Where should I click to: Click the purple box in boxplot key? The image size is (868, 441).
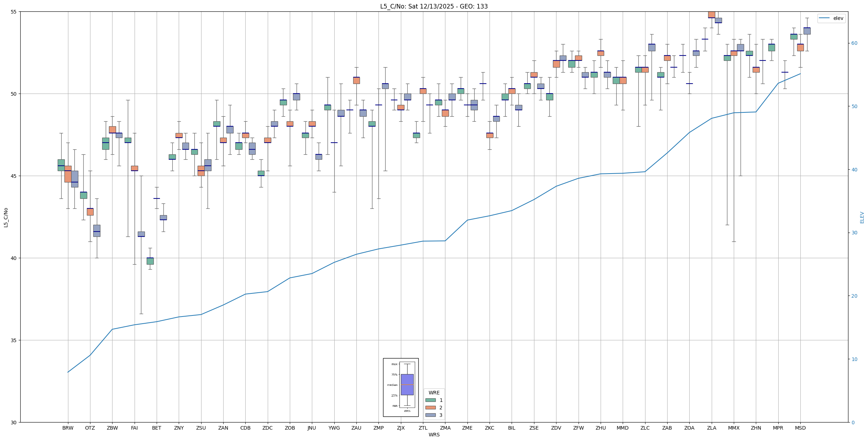click(x=407, y=384)
